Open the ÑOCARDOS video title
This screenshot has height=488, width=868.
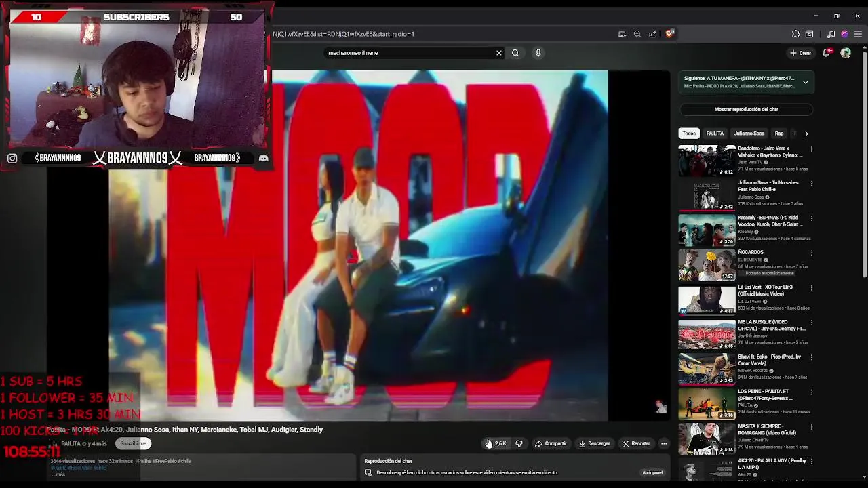751,252
